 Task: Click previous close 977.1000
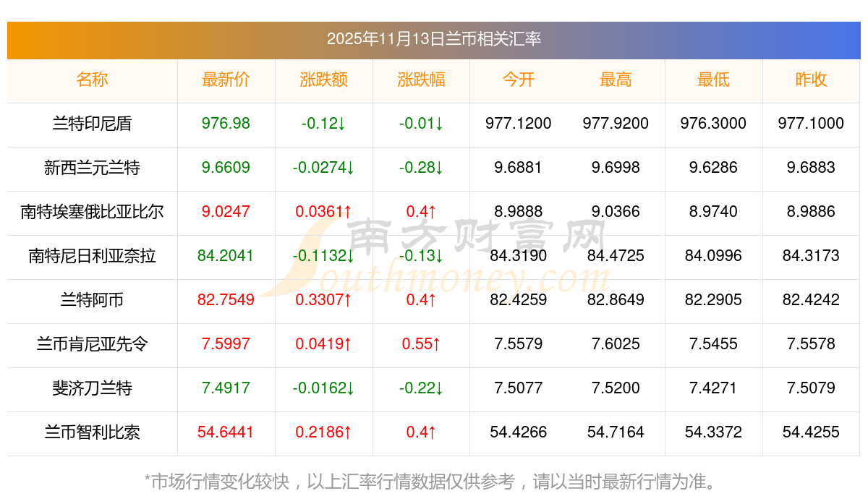tap(811, 124)
